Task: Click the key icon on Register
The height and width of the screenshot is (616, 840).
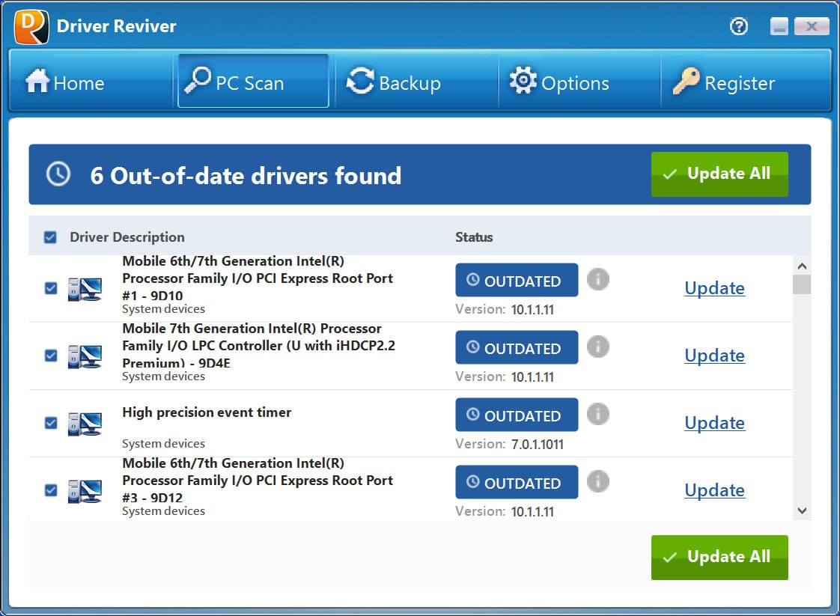Action: [687, 81]
